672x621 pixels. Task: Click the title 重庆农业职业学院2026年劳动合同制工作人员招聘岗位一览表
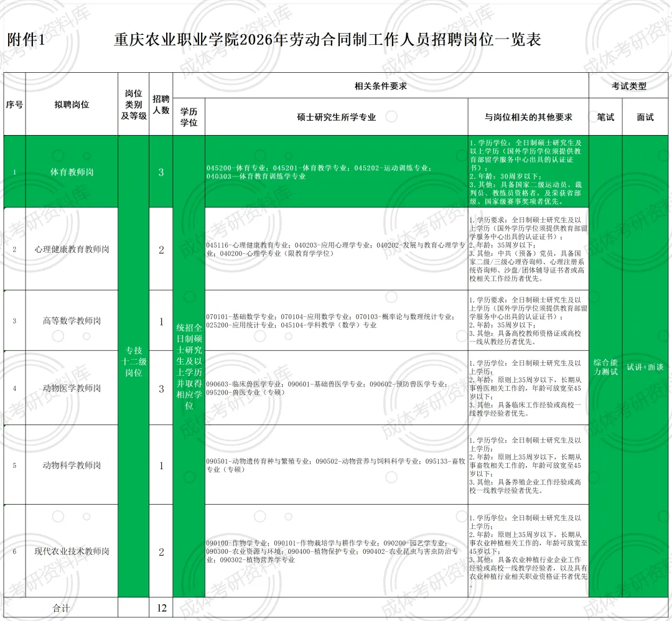pos(327,40)
